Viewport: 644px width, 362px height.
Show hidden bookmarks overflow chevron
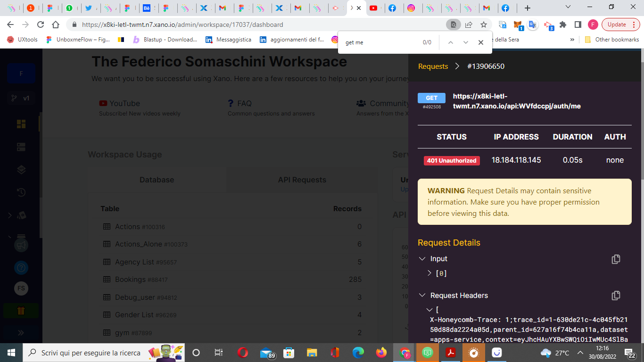pyautogui.click(x=572, y=40)
